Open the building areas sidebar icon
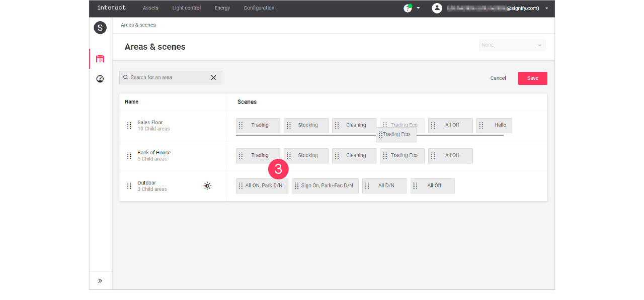644x300 pixels. [100, 59]
